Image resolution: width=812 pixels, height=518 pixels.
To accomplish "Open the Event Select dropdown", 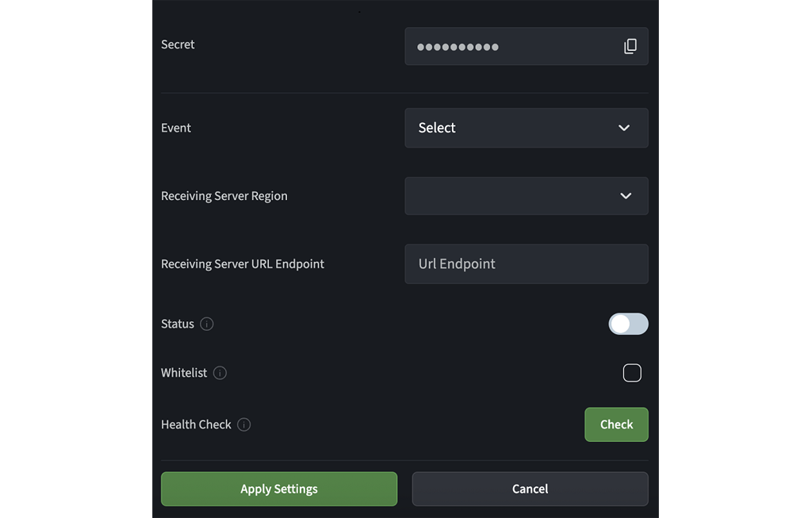I will click(x=527, y=128).
